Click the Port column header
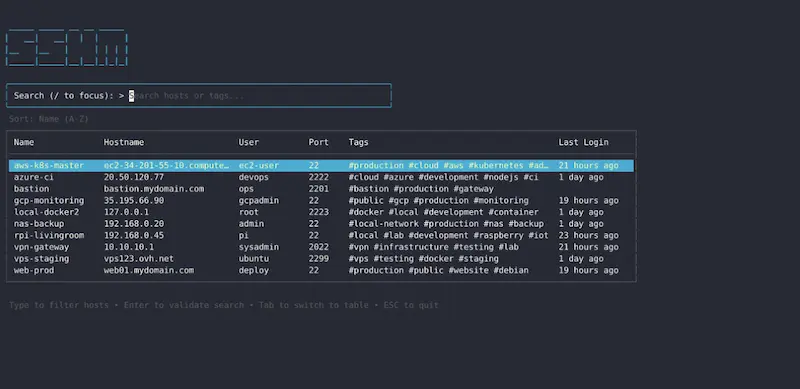This screenshot has height=389, width=800. [x=318, y=142]
